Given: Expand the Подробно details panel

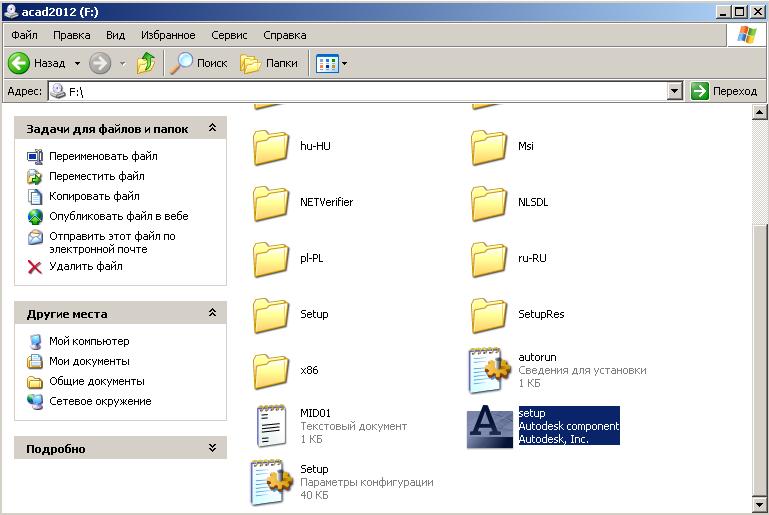Looking at the screenshot, I should point(212,448).
